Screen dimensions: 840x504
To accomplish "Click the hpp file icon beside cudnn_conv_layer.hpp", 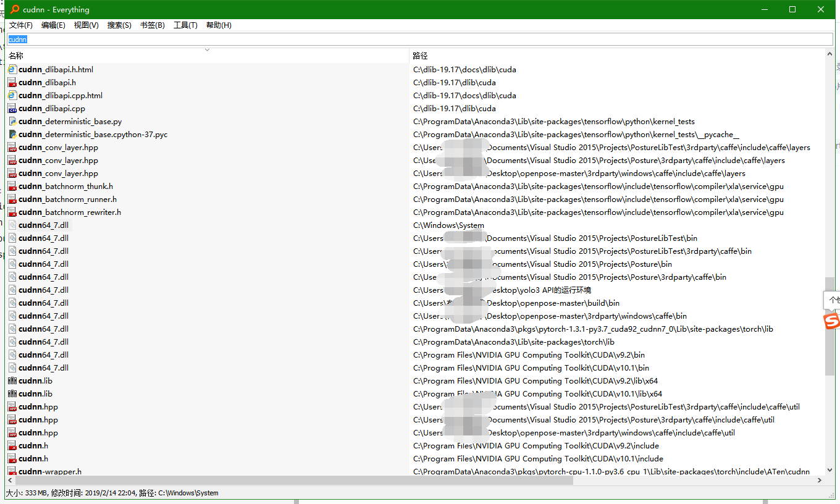I will [x=12, y=147].
